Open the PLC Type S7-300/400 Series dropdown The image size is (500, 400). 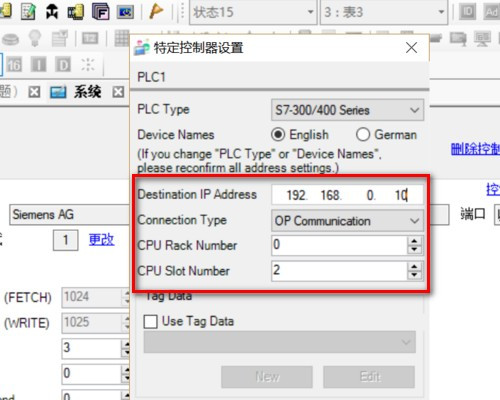(x=348, y=110)
